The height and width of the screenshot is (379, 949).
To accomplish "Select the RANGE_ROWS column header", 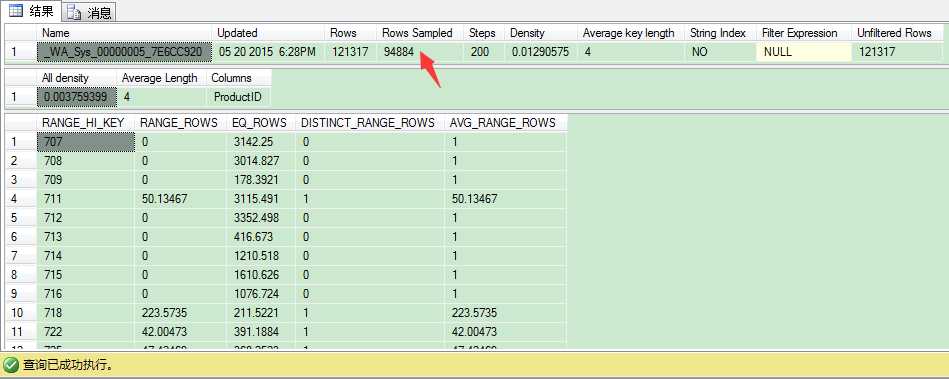I will click(181, 123).
